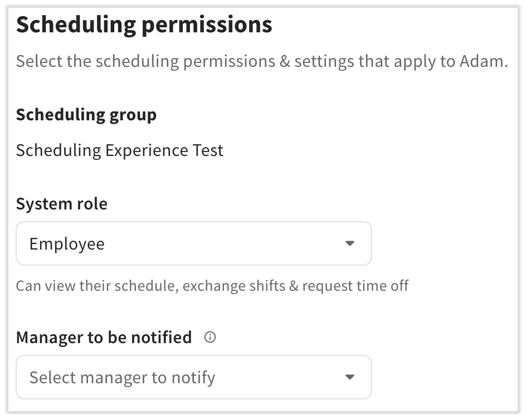
Task: Click the System role label
Action: click(61, 204)
